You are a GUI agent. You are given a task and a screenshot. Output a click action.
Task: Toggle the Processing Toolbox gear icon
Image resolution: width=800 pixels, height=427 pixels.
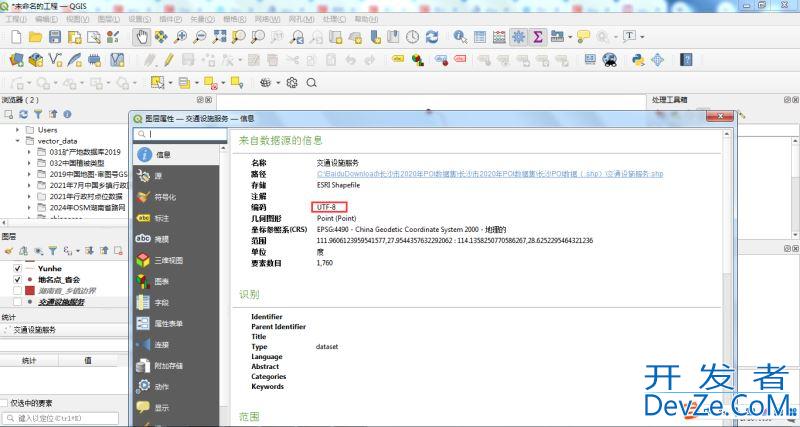pos(518,37)
